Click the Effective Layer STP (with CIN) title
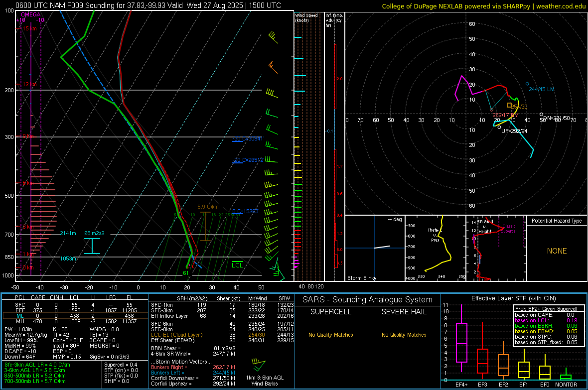Viewport: 588px width, 390px height. click(513, 298)
